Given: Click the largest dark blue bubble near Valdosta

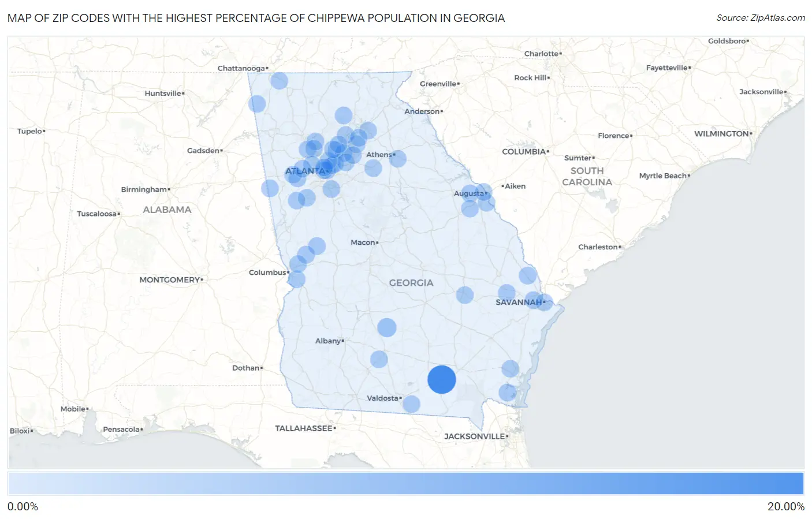Looking at the screenshot, I should (x=442, y=379).
